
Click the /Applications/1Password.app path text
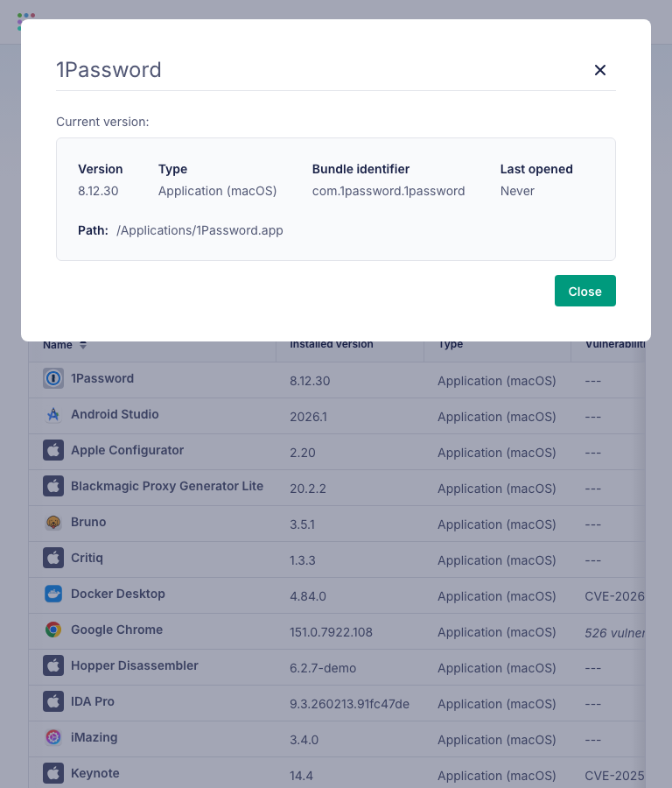[x=199, y=230]
